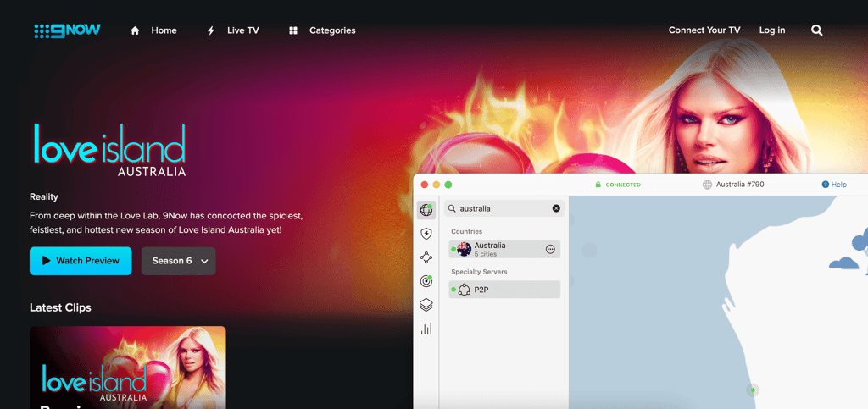Open the Meshnet nodes icon in VPN sidebar

coord(426,257)
